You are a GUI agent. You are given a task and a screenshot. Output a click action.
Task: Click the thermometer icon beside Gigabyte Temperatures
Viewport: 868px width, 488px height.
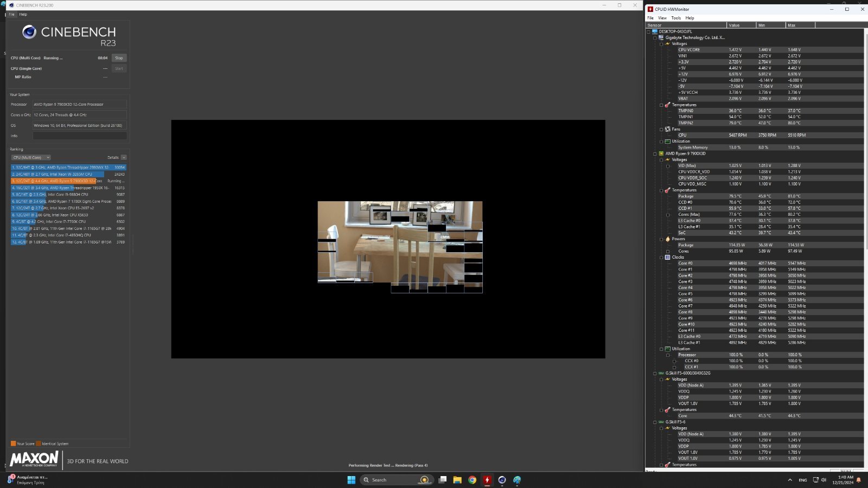[x=668, y=105]
